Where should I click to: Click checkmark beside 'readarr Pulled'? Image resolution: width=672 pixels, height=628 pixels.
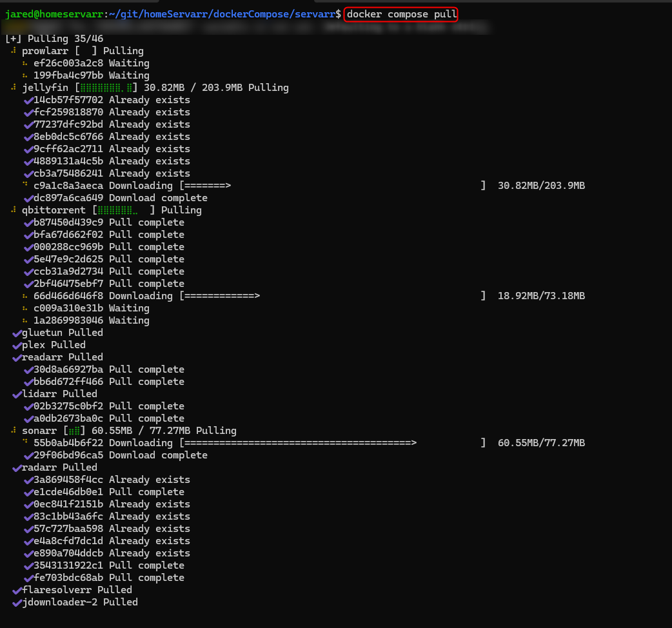tap(17, 358)
